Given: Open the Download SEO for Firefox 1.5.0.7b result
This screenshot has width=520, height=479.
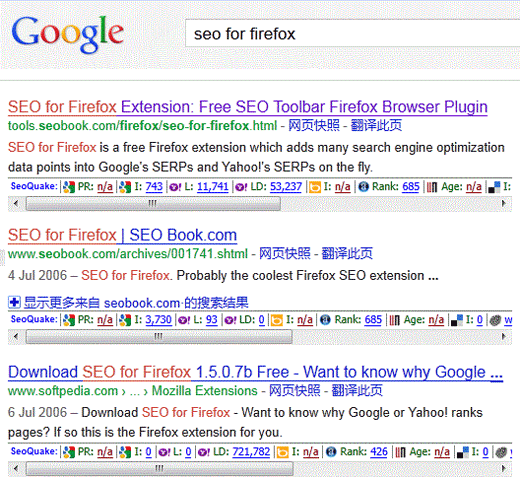Looking at the screenshot, I should tap(255, 372).
